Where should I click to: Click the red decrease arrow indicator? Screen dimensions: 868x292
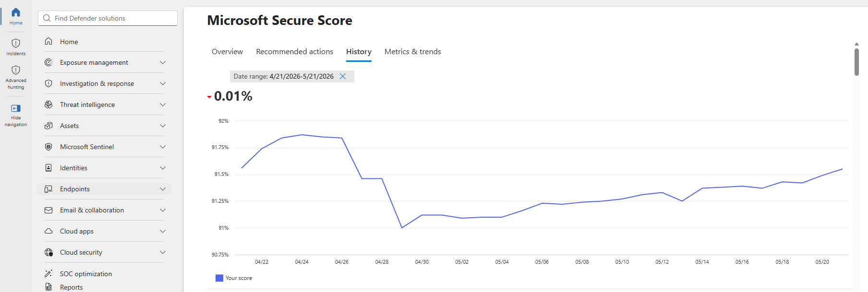(x=209, y=97)
